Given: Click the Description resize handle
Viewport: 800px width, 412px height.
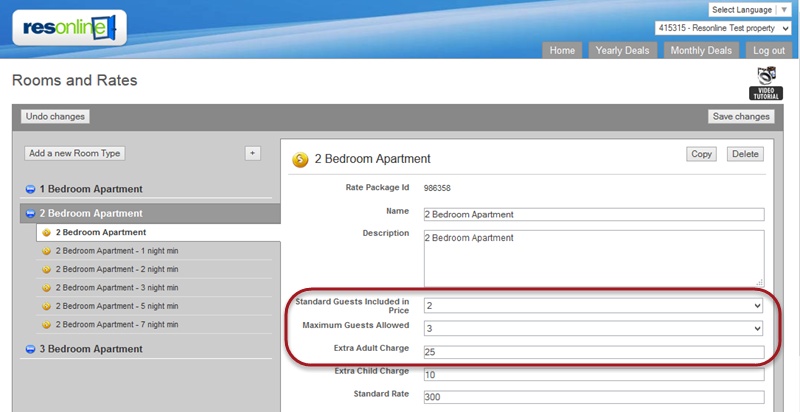Looking at the screenshot, I should [x=759, y=282].
